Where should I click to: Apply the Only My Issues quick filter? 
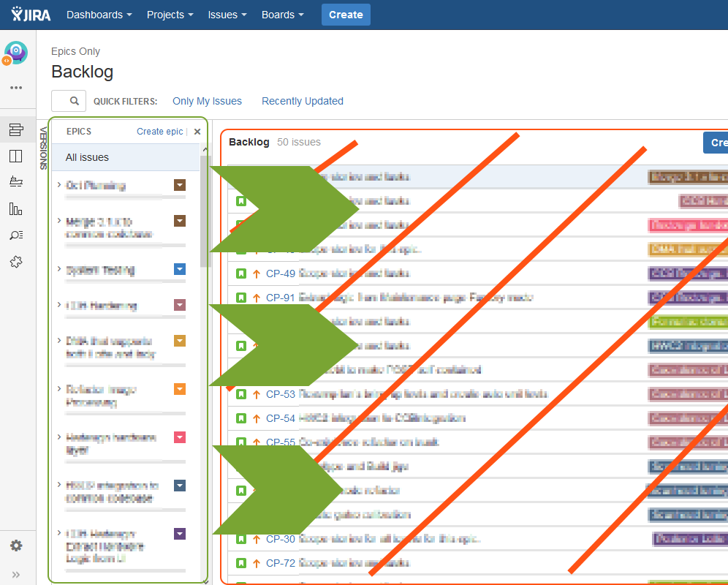coord(207,101)
